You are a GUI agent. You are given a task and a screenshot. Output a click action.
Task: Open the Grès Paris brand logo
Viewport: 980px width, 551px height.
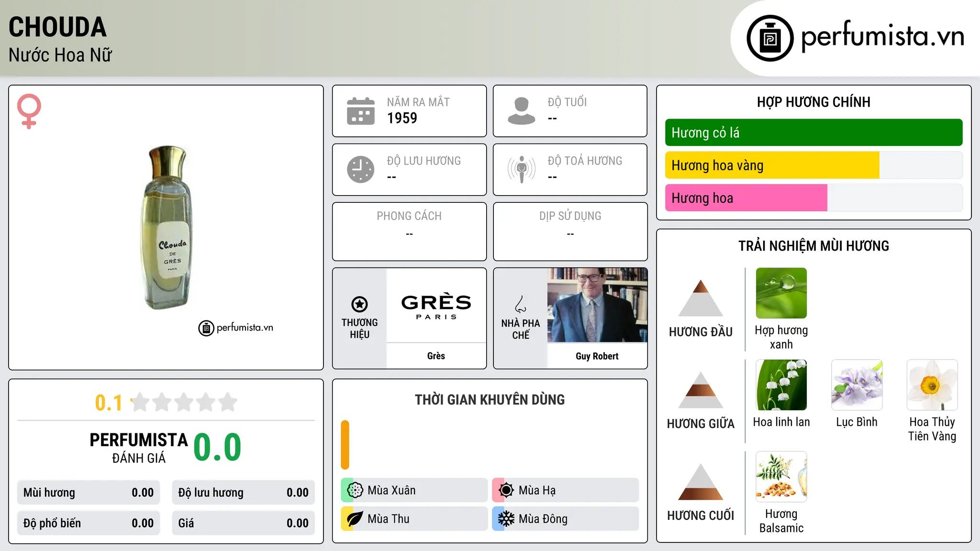436,305
